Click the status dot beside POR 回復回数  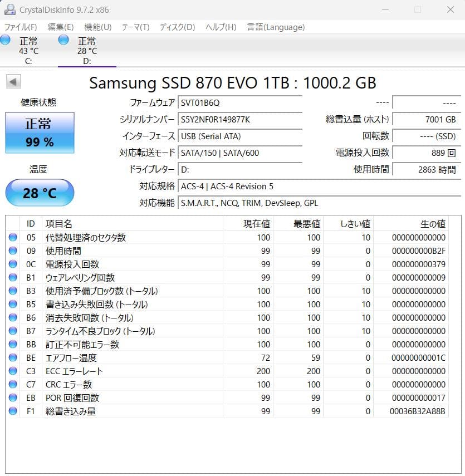12,398
